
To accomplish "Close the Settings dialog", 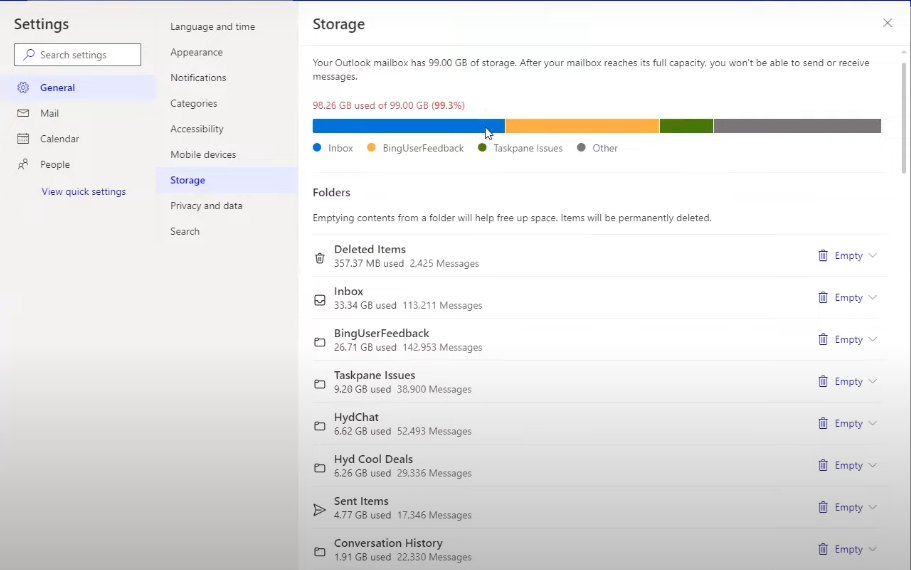I will (x=887, y=23).
